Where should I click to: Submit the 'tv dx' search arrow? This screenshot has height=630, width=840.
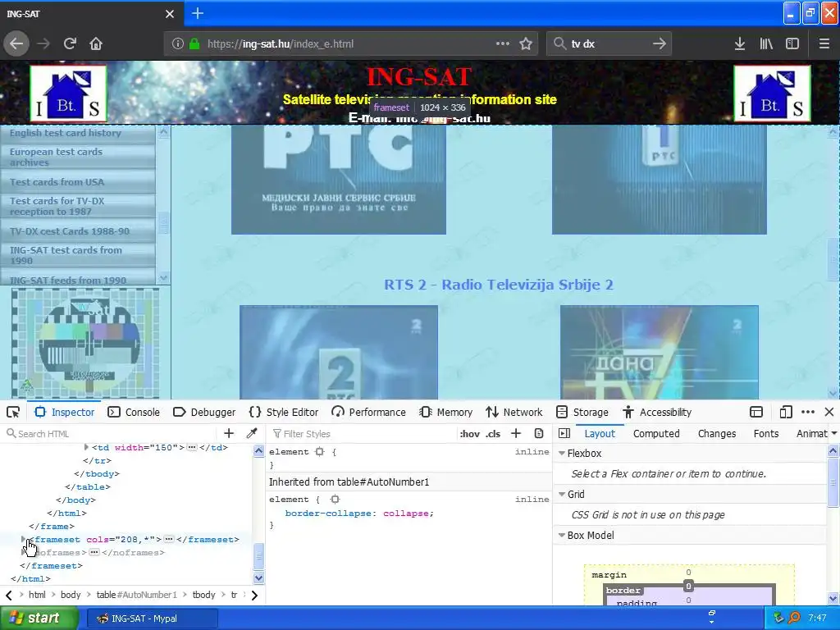[x=660, y=44]
